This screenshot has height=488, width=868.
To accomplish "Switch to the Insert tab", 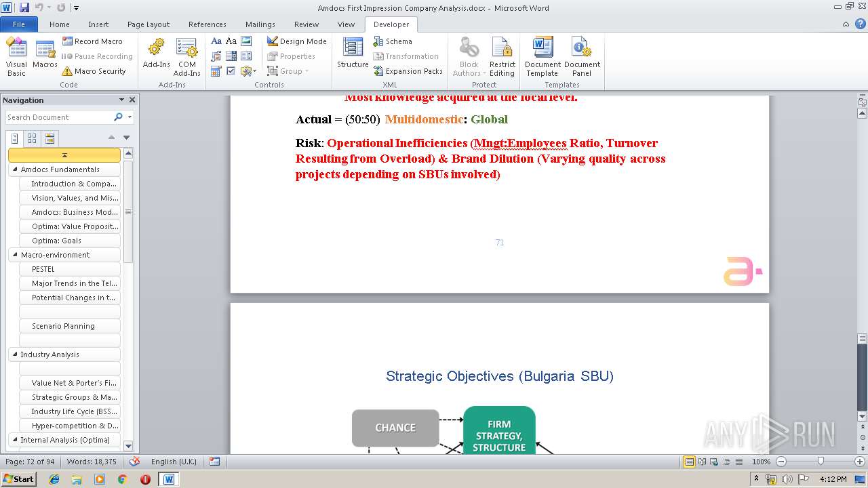I will pyautogui.click(x=98, y=24).
